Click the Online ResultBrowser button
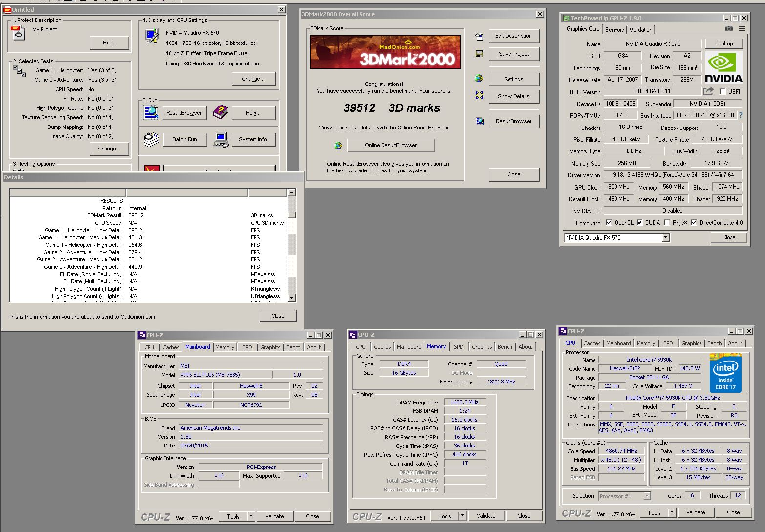The image size is (765, 532). 391,145
